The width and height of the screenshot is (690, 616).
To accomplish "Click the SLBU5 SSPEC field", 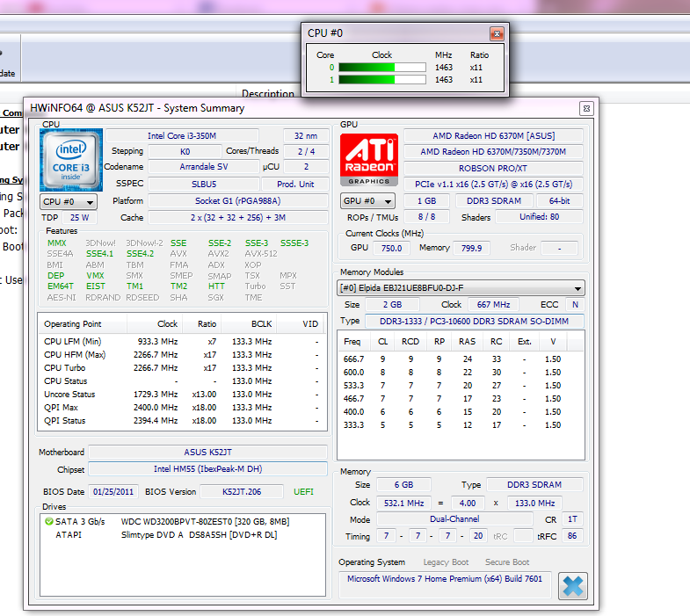I will coord(204,184).
